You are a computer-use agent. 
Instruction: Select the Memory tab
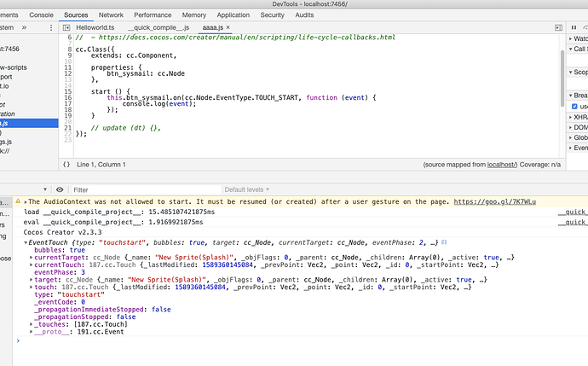[x=194, y=15]
